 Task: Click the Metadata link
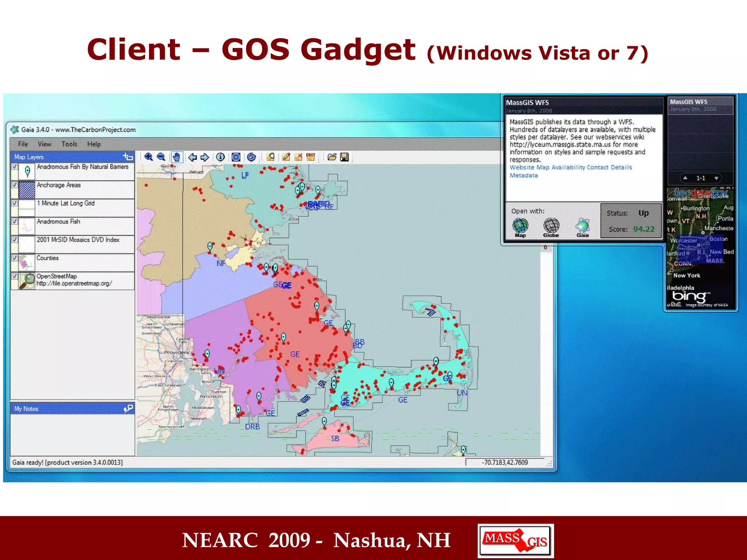(524, 175)
